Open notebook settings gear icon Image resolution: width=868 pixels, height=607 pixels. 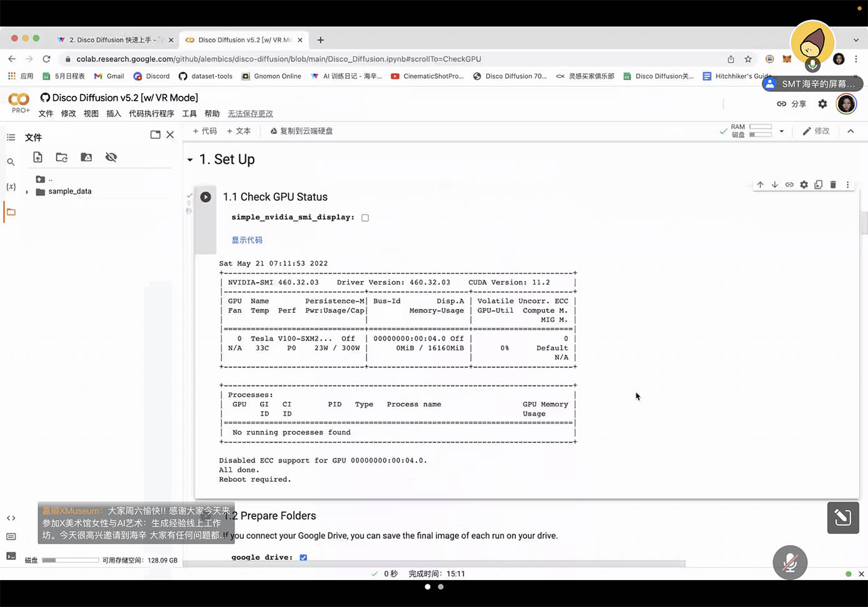point(823,104)
